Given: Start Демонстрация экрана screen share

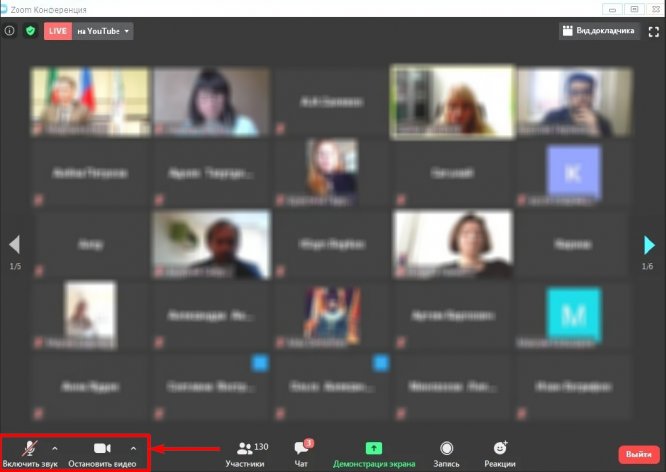Looking at the screenshot, I should pyautogui.click(x=374, y=454).
